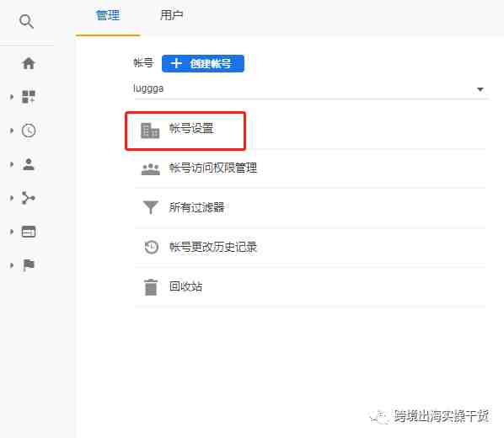
Task: Open the Conversions flag icon
Action: click(x=29, y=265)
